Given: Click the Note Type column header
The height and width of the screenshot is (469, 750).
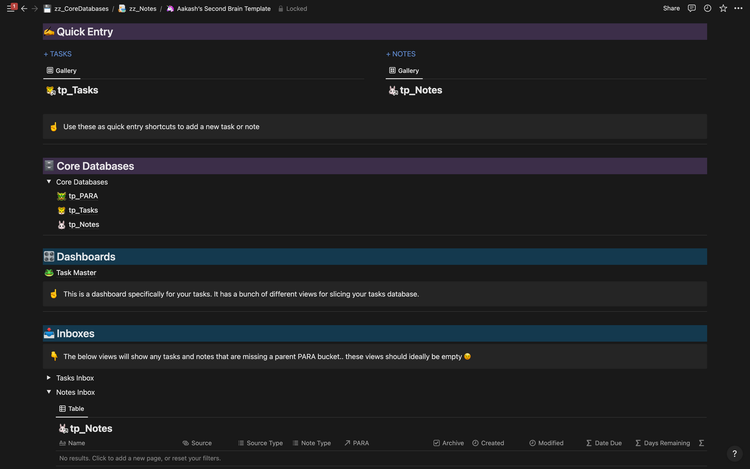Looking at the screenshot, I should [x=312, y=443].
